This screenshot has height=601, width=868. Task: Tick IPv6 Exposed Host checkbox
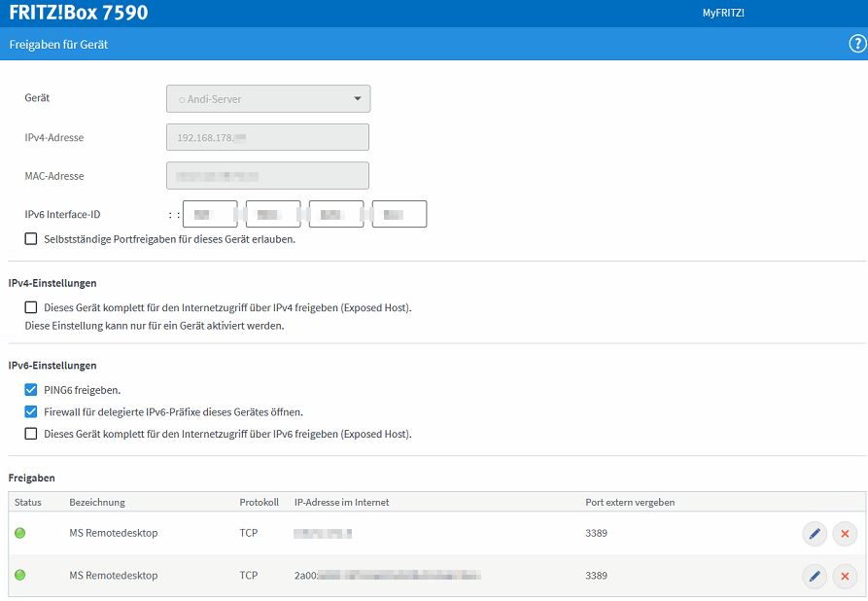click(x=31, y=434)
